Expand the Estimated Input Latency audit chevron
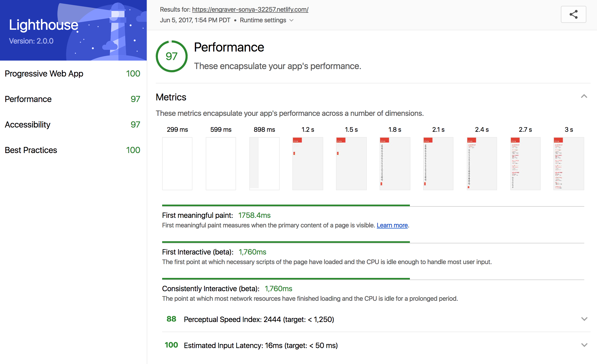 pos(584,345)
